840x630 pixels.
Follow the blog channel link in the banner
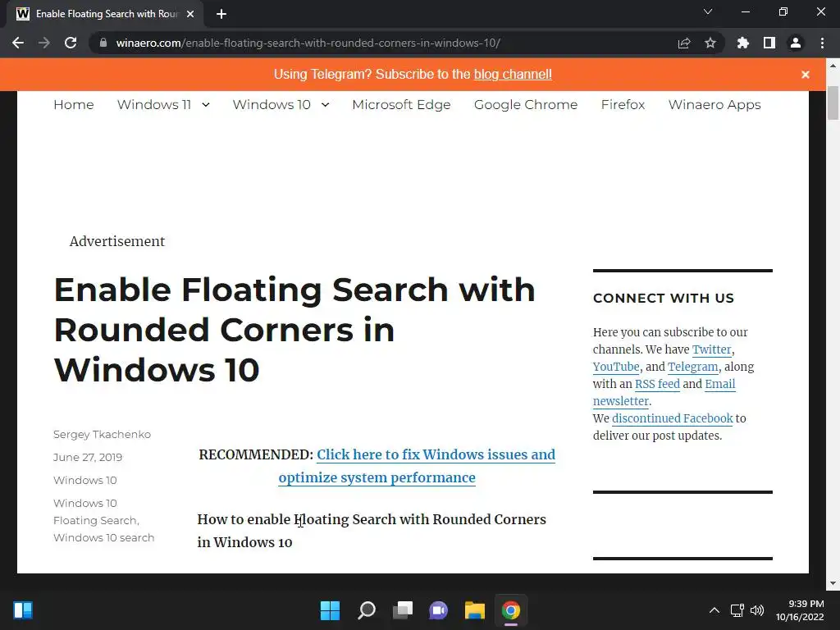click(x=513, y=74)
